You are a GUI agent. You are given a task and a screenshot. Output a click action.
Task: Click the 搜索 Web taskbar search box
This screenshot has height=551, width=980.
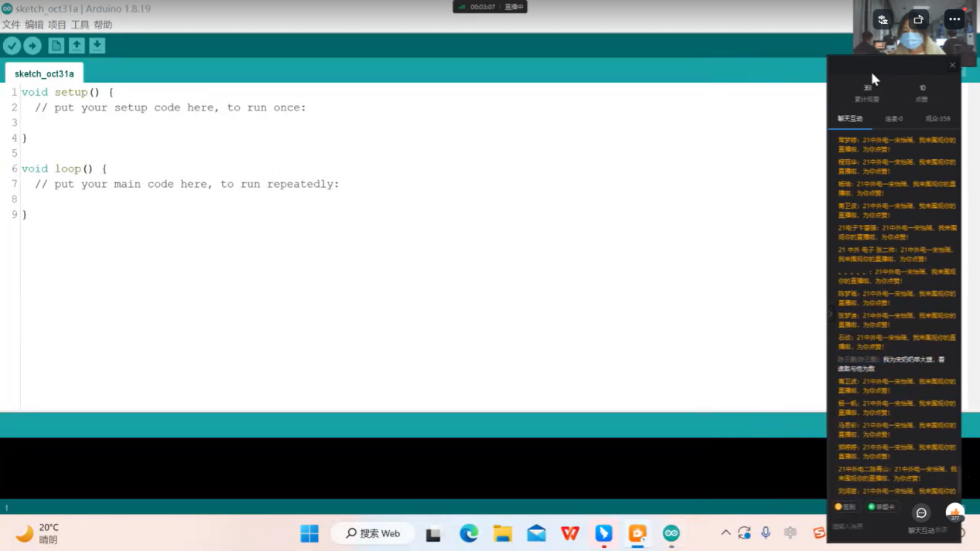click(x=373, y=533)
